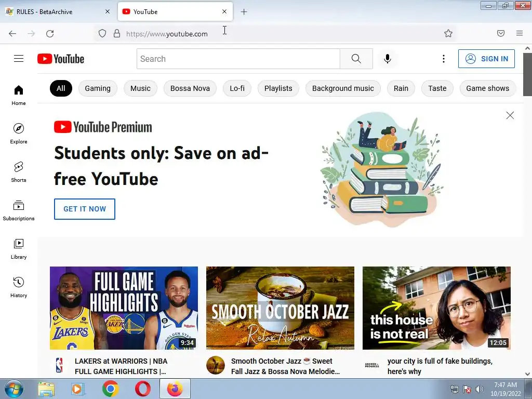
Task: Save page to Pocket
Action: [x=501, y=33]
